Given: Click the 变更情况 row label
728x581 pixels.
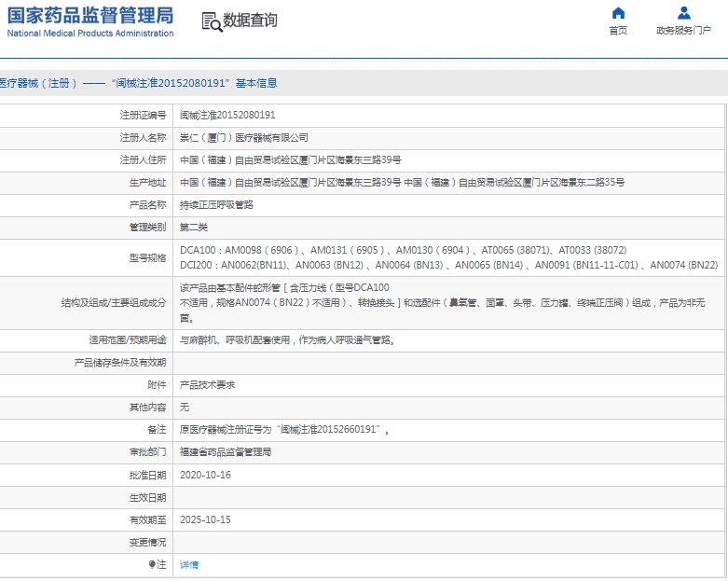Looking at the screenshot, I should click(x=147, y=543).
